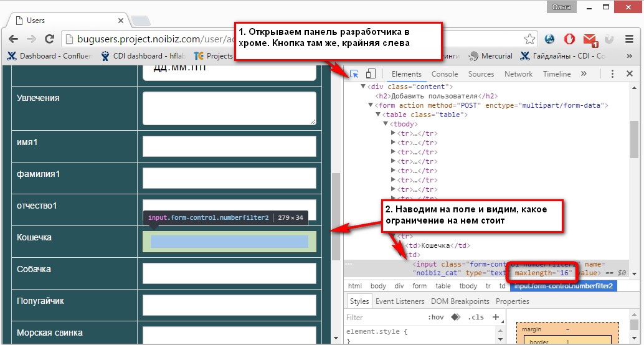The height and width of the screenshot is (345, 644).
Task: Collapse the form element node
Action: pyautogui.click(x=371, y=105)
